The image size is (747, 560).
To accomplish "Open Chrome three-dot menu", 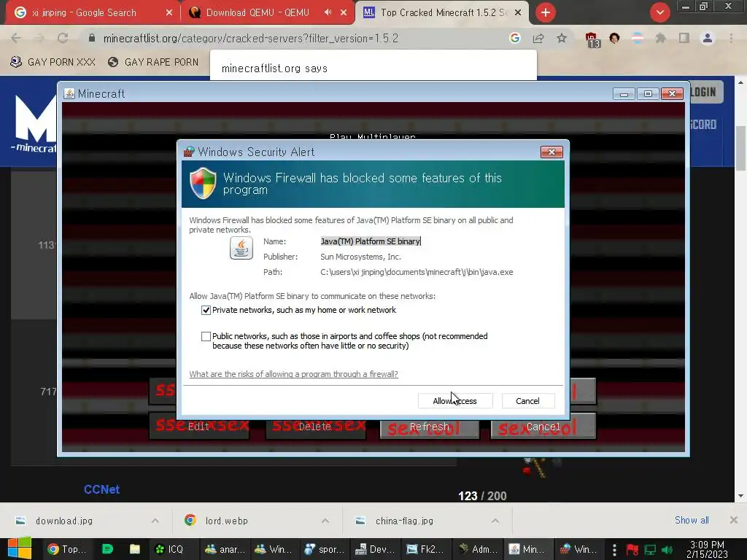I will coord(731,38).
